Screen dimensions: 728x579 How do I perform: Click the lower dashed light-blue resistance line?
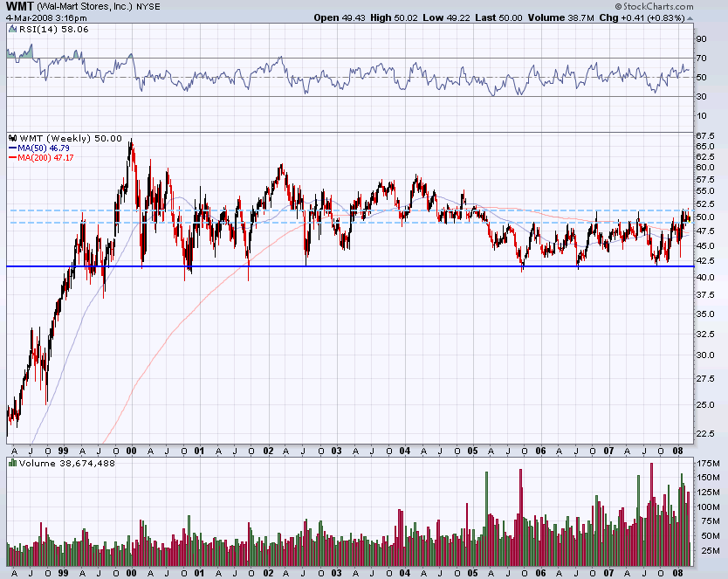pos(350,223)
